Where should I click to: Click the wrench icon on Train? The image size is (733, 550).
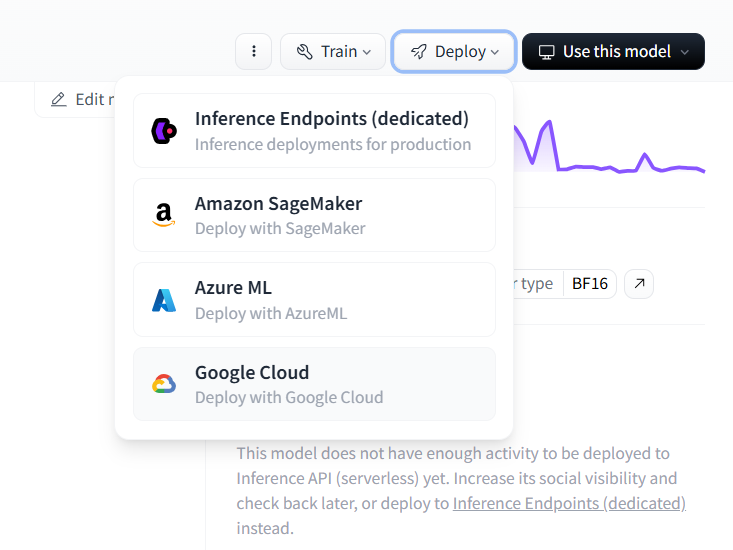tap(305, 52)
